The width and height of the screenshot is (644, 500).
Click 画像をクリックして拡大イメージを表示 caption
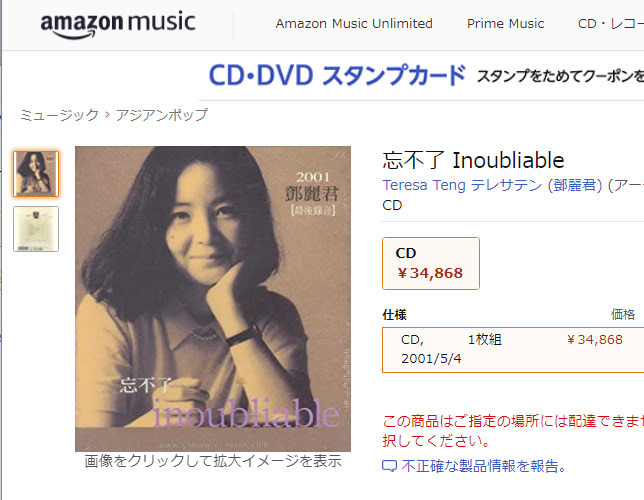pos(213,461)
